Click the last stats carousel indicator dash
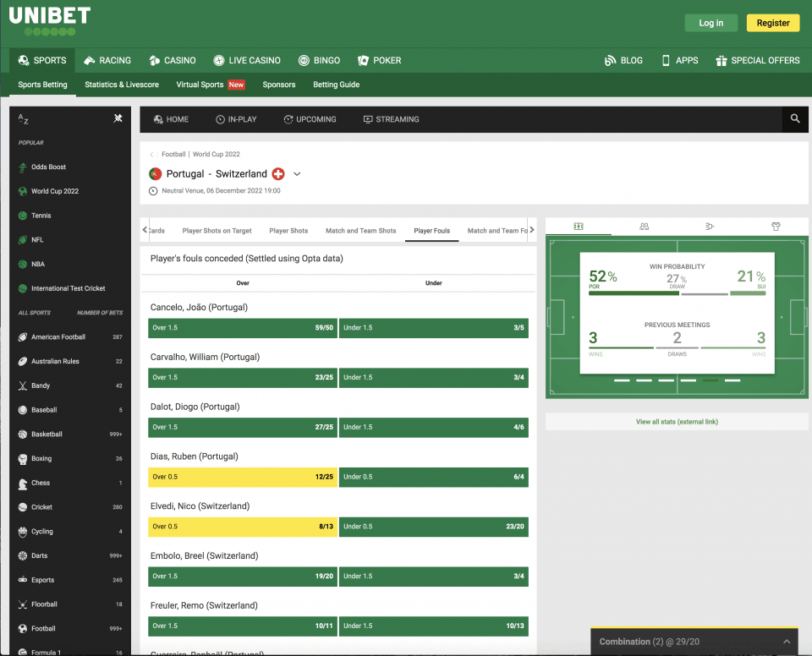This screenshot has height=656, width=812. (732, 380)
